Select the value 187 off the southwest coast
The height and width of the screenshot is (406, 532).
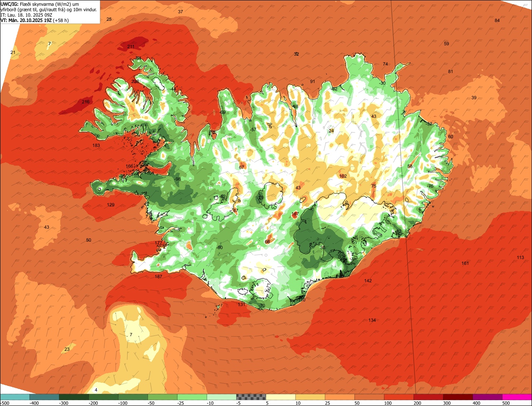click(x=158, y=276)
